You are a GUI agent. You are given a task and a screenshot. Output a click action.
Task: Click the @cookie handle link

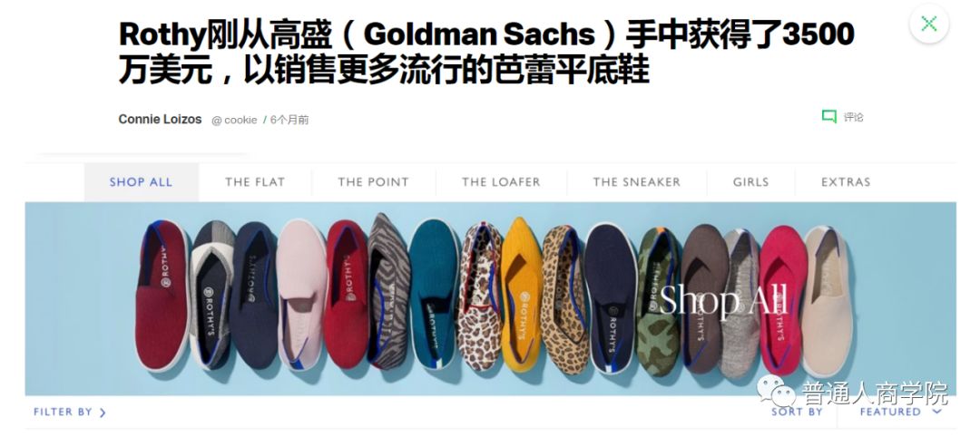[x=234, y=120]
